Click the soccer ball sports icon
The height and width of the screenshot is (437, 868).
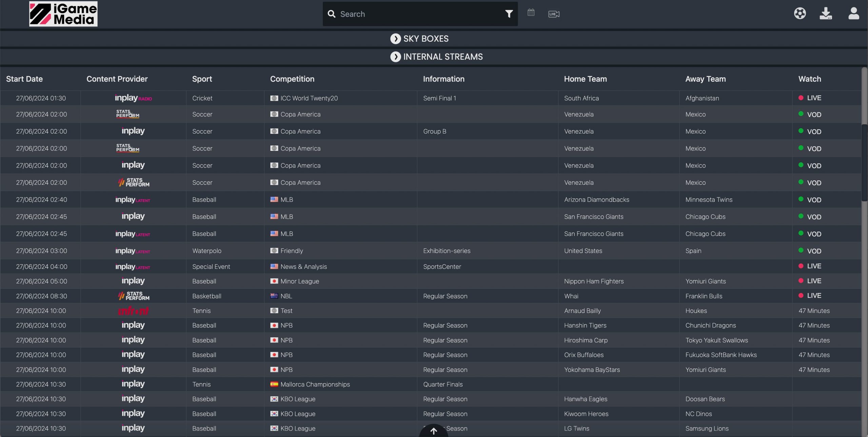click(x=800, y=14)
